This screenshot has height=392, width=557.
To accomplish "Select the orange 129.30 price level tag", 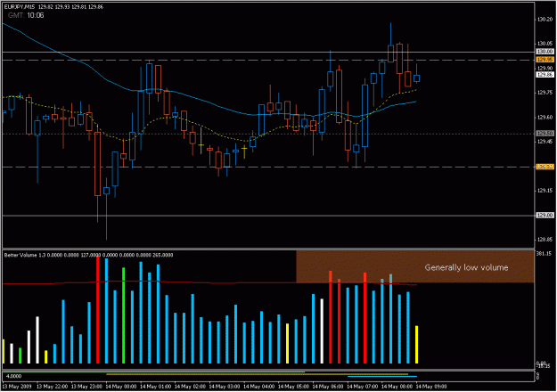I will click(x=545, y=167).
